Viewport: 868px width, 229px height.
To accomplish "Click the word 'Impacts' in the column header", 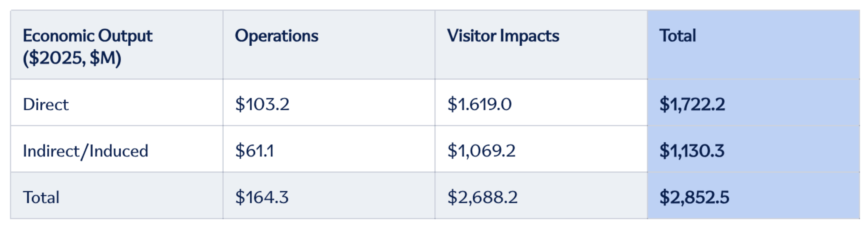I will tap(529, 36).
